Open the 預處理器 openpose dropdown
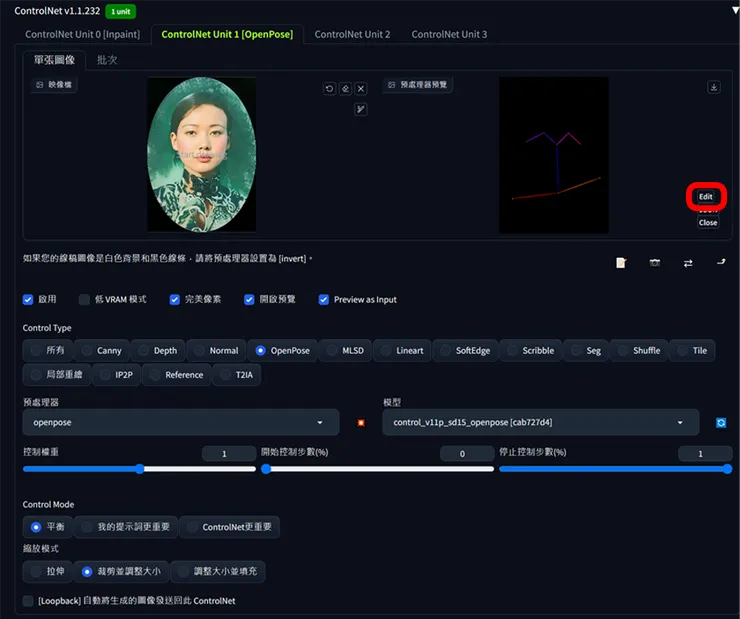This screenshot has height=619, width=740. (x=180, y=422)
